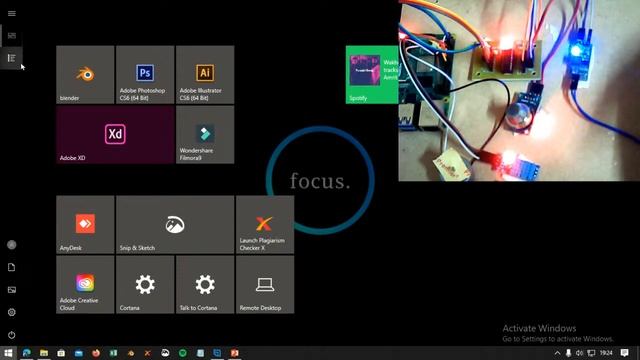Open the Mail app from the taskbar
Viewport: 640px width, 360px height.
point(79,353)
